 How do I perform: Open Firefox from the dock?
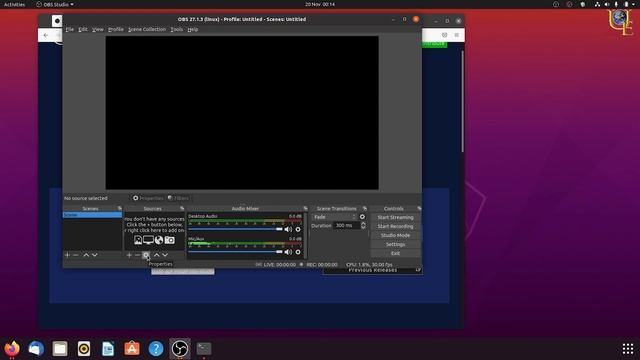[12, 349]
